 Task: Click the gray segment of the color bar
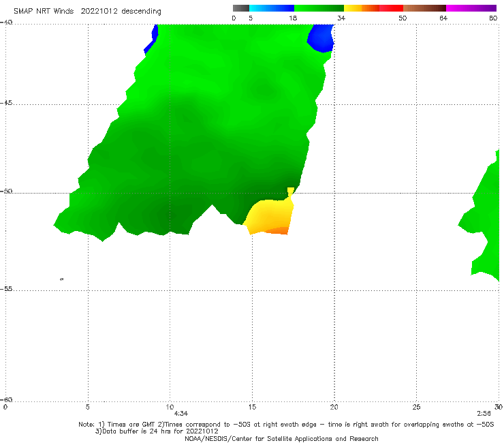241,8
